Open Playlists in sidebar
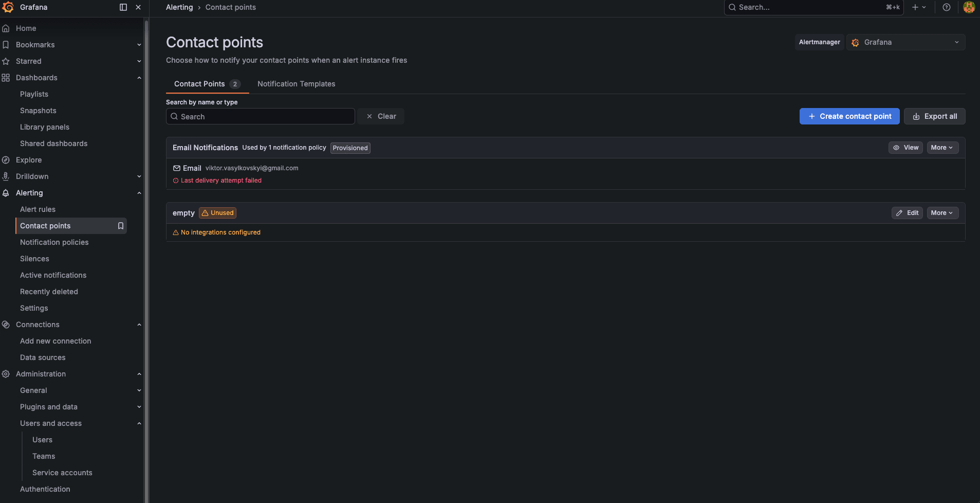980x503 pixels. (34, 94)
